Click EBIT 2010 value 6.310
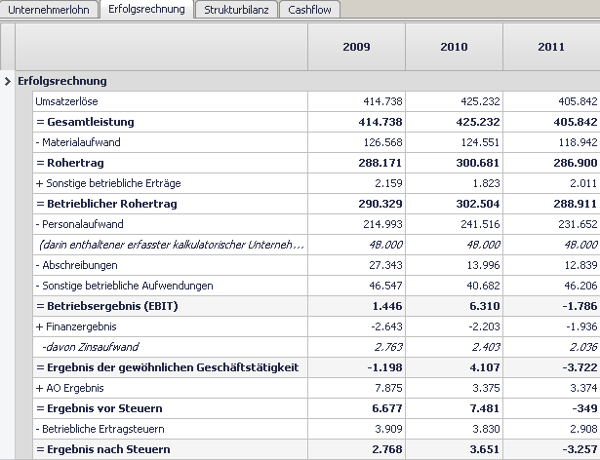 tap(484, 306)
